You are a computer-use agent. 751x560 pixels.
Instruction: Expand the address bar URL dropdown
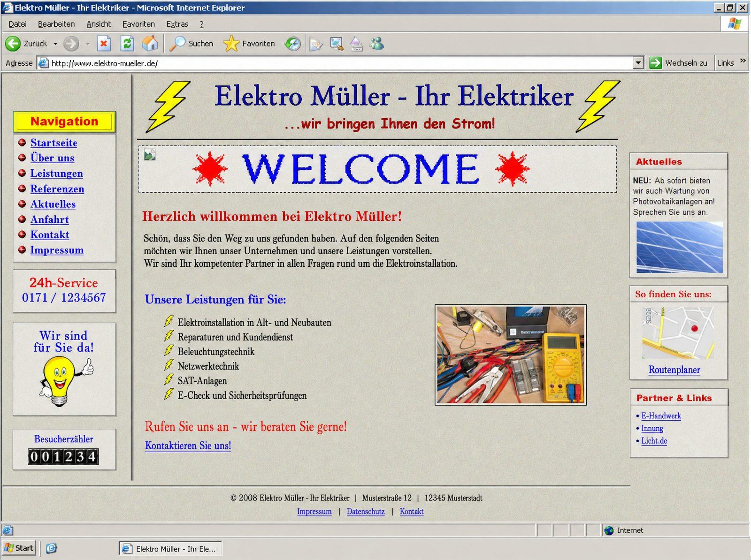click(638, 63)
